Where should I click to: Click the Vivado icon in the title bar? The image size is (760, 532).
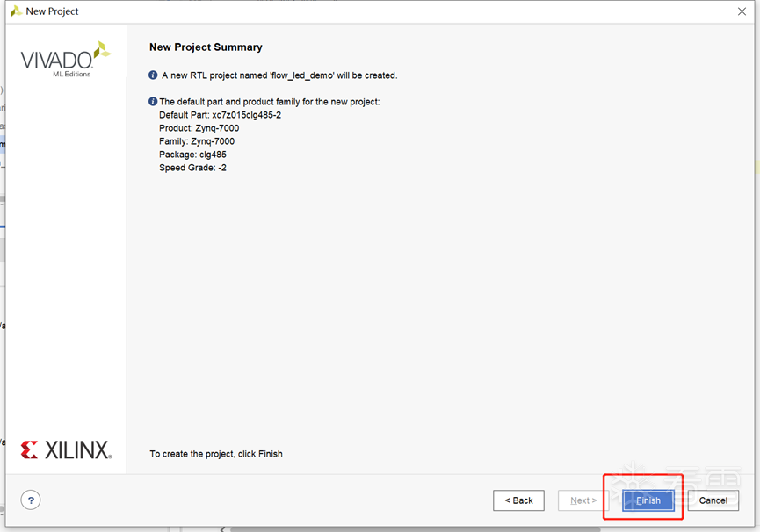[x=15, y=11]
